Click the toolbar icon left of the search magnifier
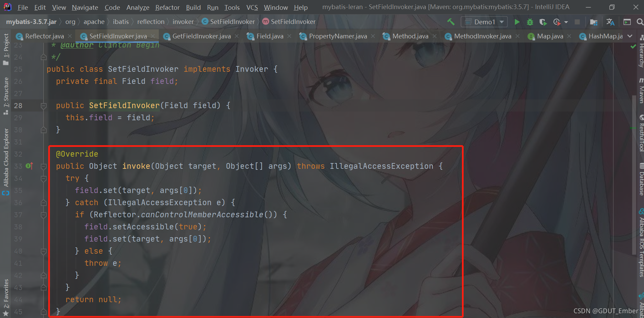The image size is (644, 318). (627, 22)
